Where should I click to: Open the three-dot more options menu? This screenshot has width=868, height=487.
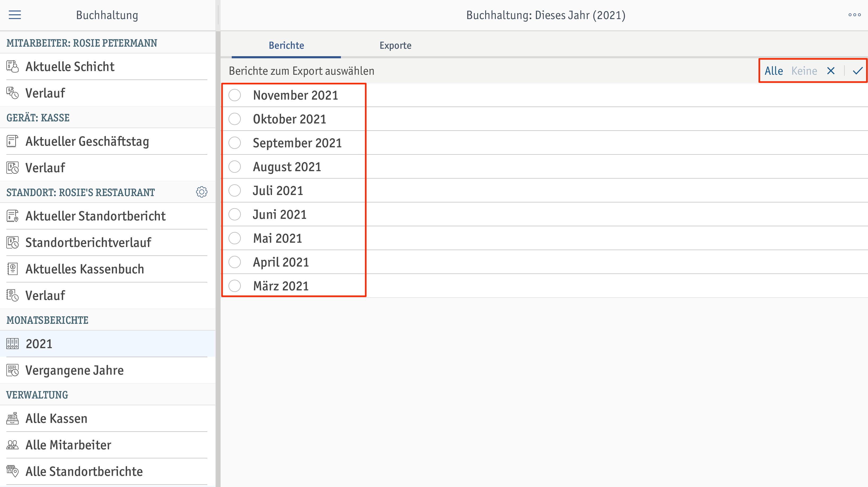854,15
